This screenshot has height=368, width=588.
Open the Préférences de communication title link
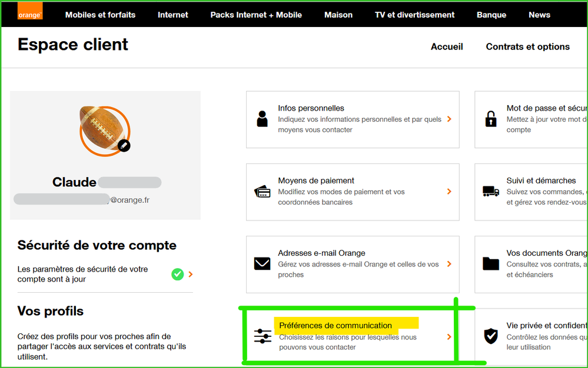pyautogui.click(x=335, y=326)
